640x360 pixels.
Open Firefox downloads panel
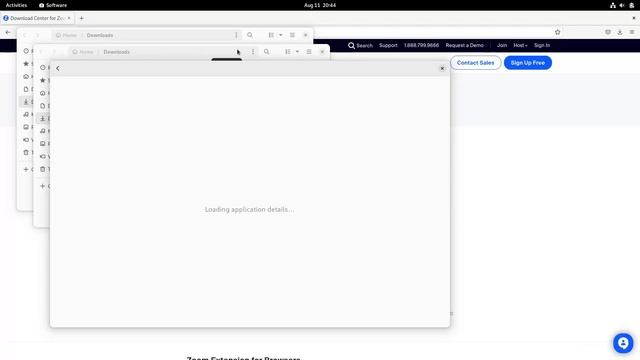pyautogui.click(x=620, y=32)
